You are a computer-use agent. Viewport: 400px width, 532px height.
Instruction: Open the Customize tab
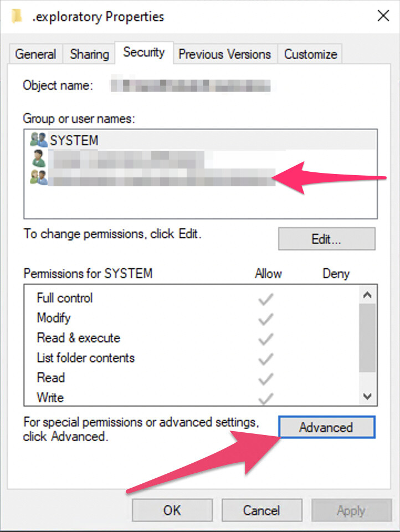(x=310, y=54)
